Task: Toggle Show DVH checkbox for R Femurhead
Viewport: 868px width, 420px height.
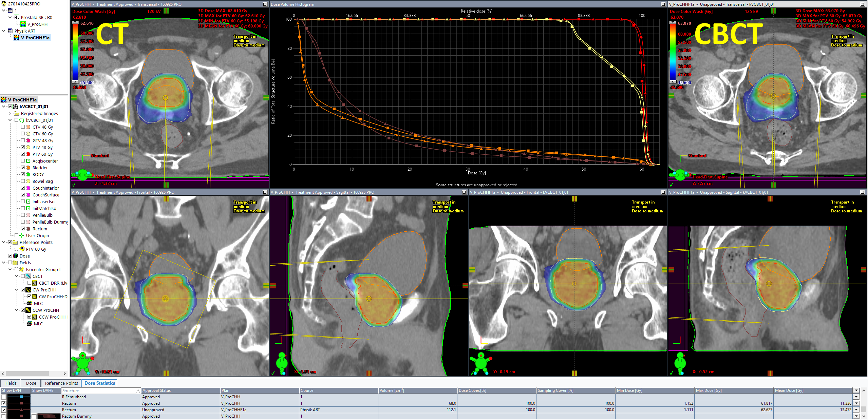Action: [4, 397]
